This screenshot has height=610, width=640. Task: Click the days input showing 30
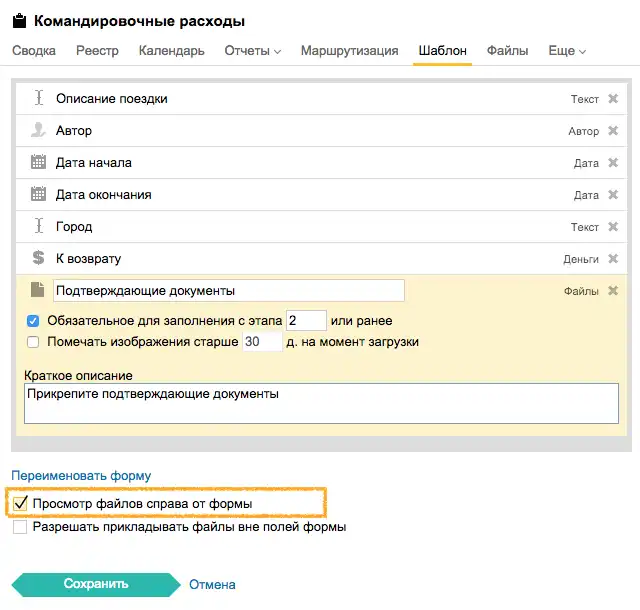(x=262, y=341)
